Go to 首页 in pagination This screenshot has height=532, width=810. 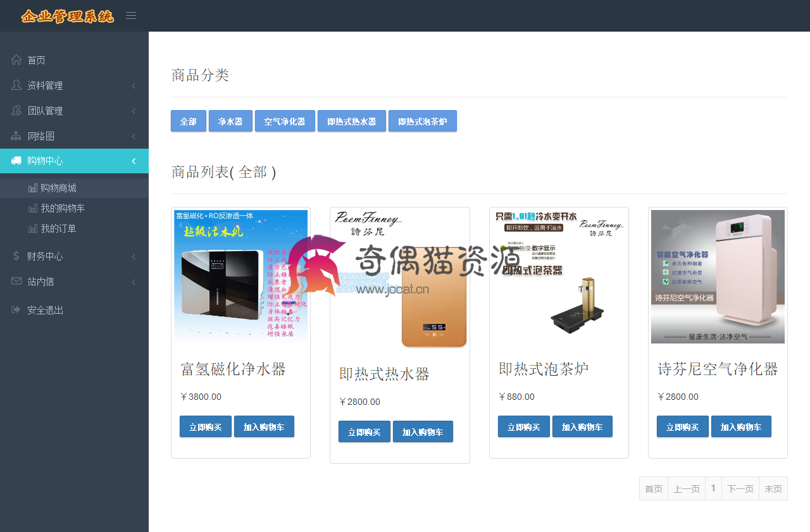654,488
